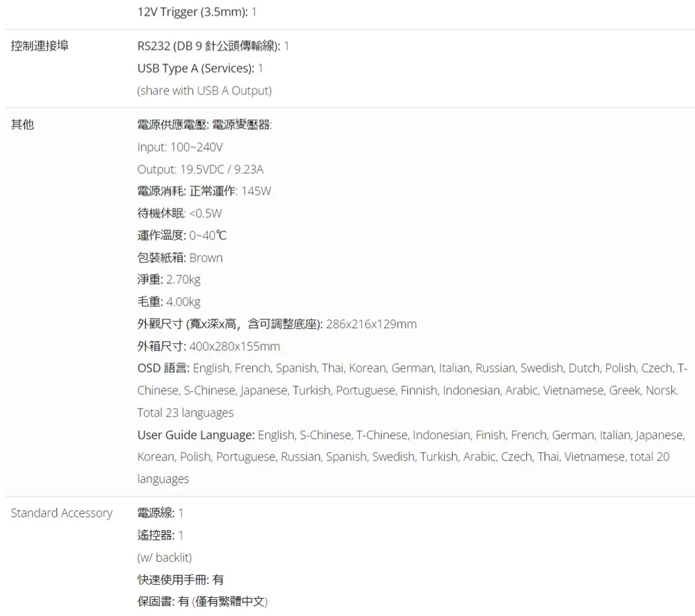
Task: Click the 運作溫度 0~40℃ line
Action: pos(181,235)
